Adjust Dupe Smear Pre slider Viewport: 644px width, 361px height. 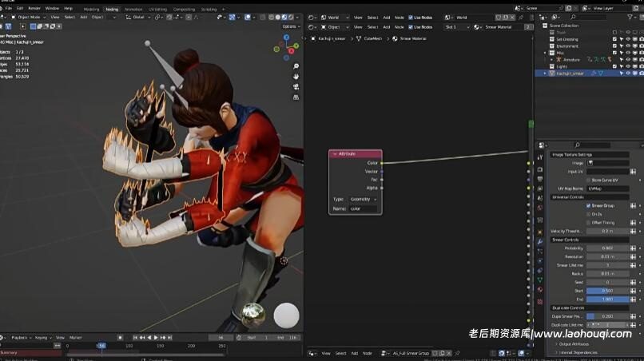point(607,316)
